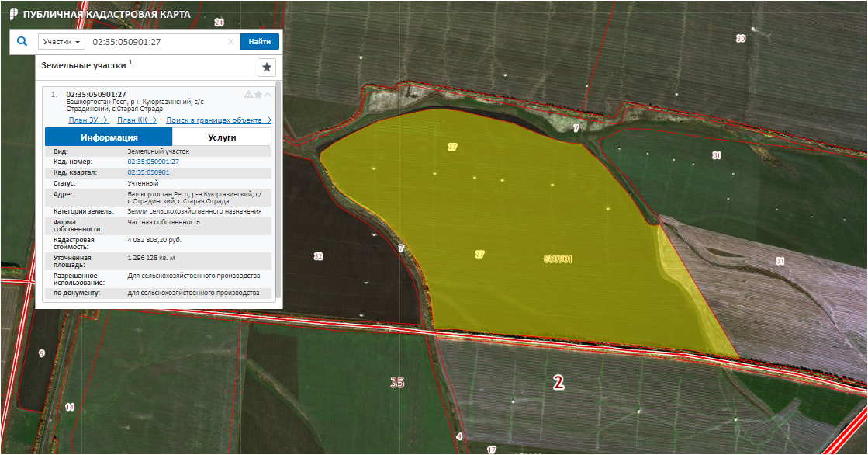Add parcel to favorites via small star
This screenshot has width=868, height=455.
pos(258,95)
